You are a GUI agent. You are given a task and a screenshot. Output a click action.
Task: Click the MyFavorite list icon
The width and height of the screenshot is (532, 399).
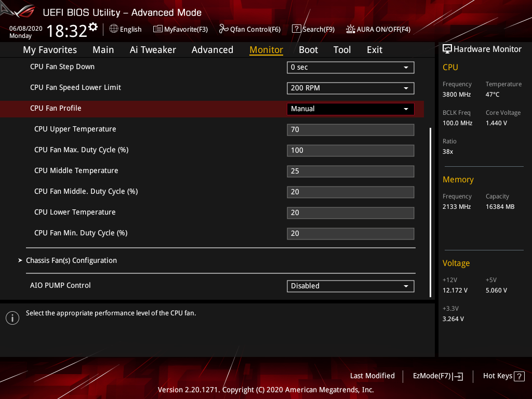pyautogui.click(x=158, y=29)
